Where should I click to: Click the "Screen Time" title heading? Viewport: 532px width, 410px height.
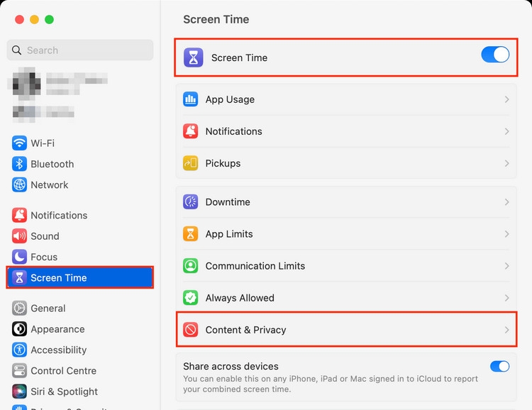[x=216, y=19]
